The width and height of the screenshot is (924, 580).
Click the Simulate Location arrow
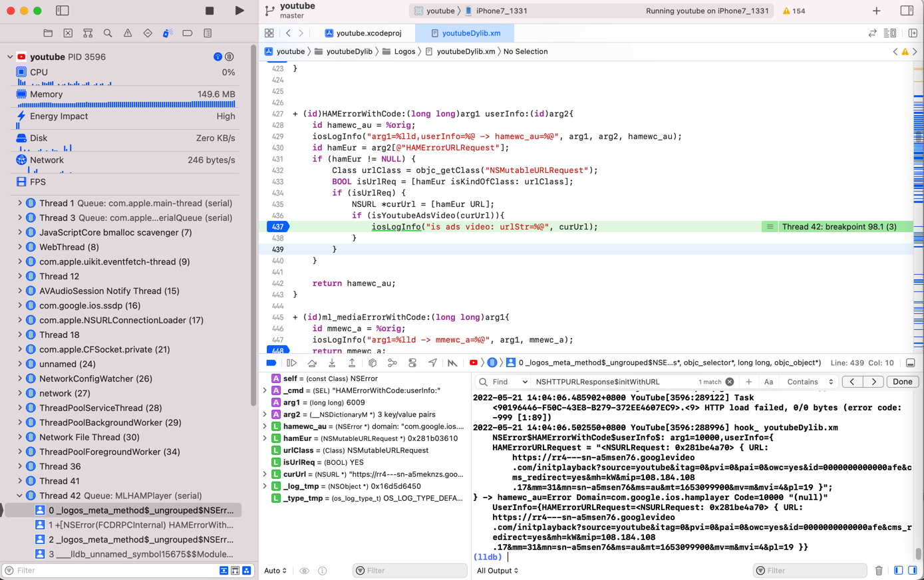click(x=432, y=363)
